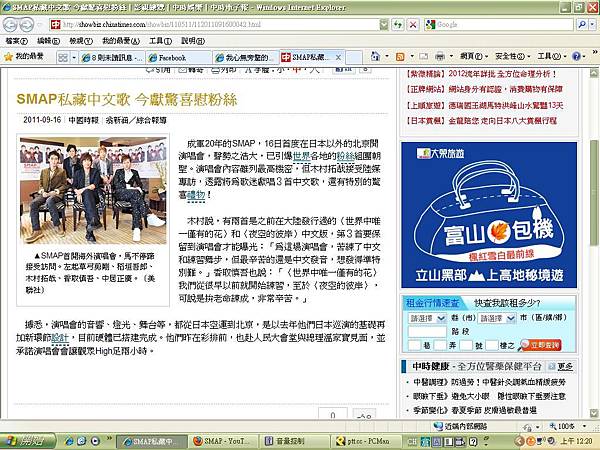Open the zoom level dropdown arrow in status bar
The width and height of the screenshot is (600, 450).
(x=584, y=426)
